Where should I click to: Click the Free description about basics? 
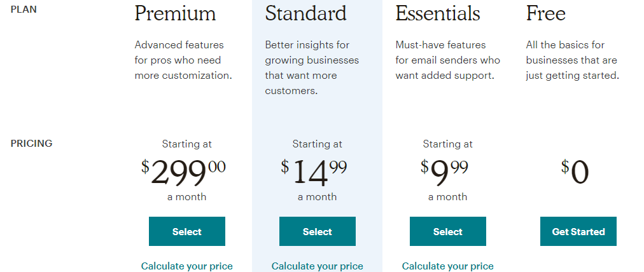573,60
